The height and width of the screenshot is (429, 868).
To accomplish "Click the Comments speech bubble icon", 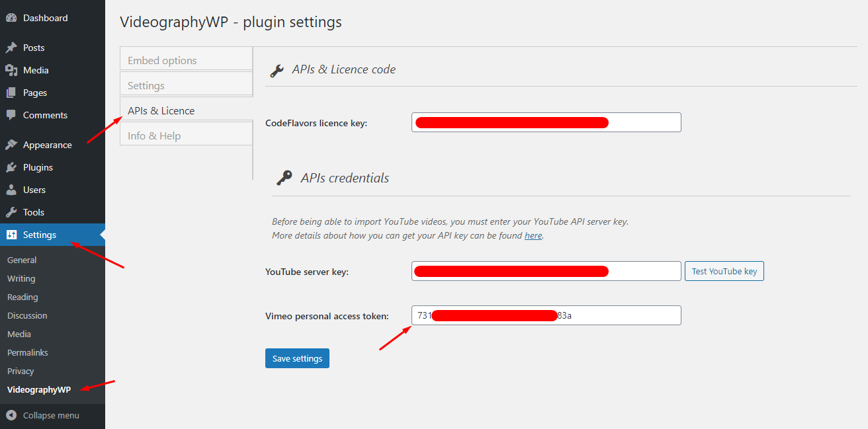I will [11, 115].
